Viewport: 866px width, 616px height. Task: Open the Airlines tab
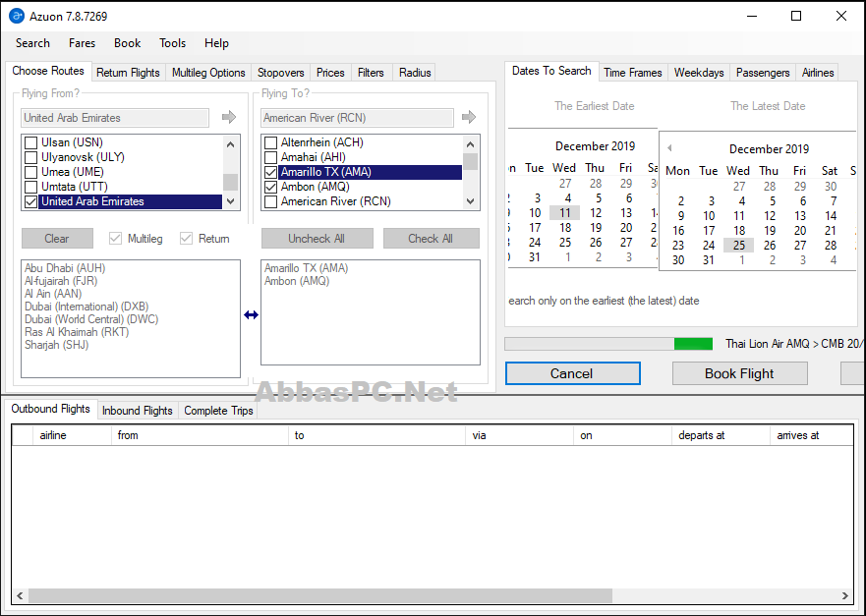coord(818,73)
